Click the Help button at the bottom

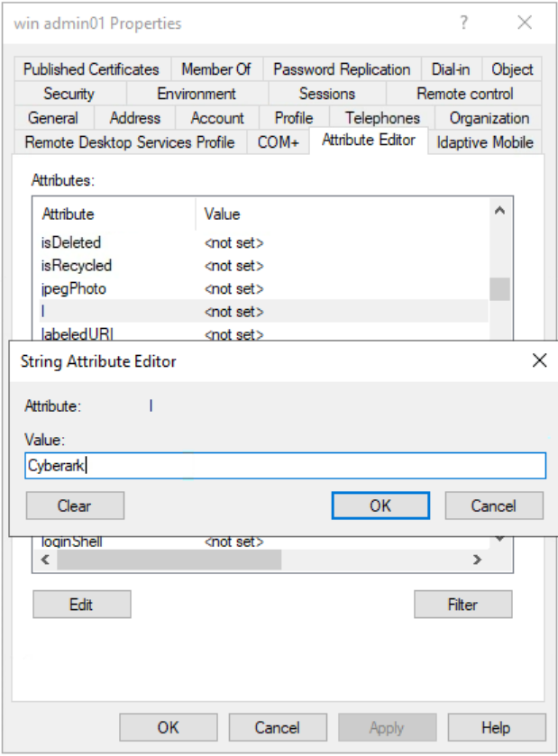click(x=495, y=727)
